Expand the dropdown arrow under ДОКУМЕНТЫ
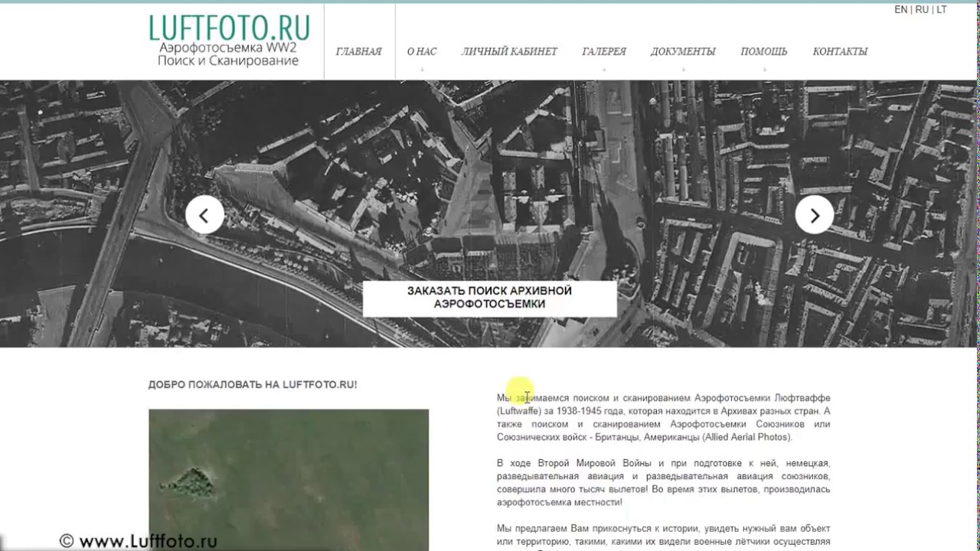Viewport: 980px width, 551px height. [x=683, y=70]
